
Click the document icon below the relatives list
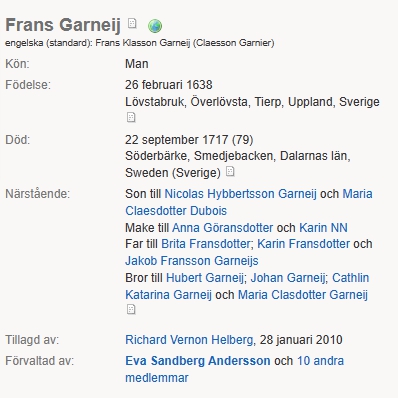coord(131,309)
